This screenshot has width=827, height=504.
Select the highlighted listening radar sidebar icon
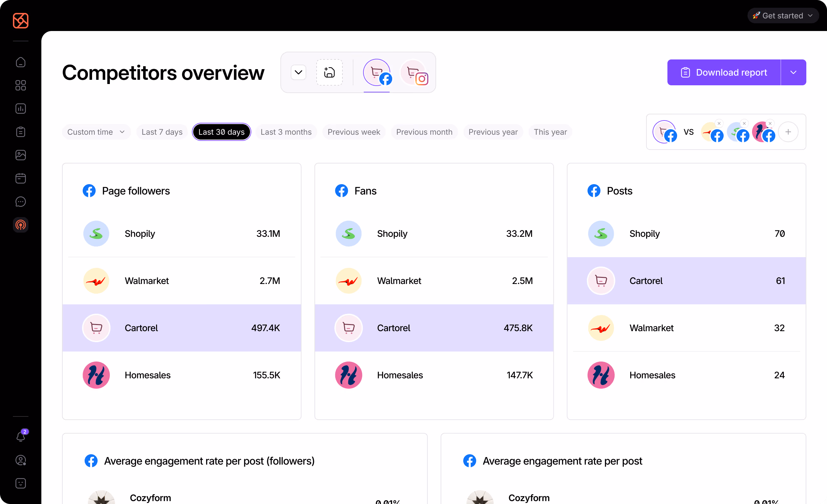tap(20, 225)
